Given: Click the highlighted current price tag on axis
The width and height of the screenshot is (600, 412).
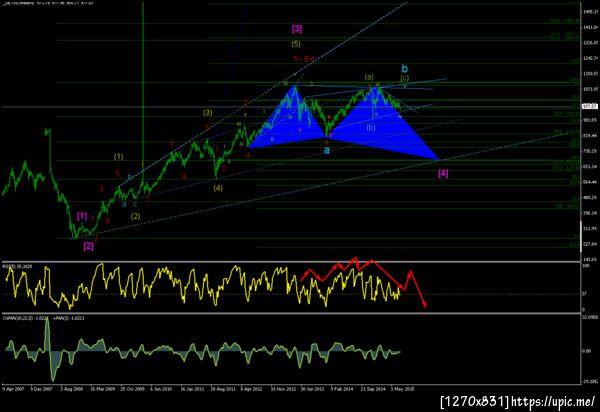Looking at the screenshot, I should [590, 106].
